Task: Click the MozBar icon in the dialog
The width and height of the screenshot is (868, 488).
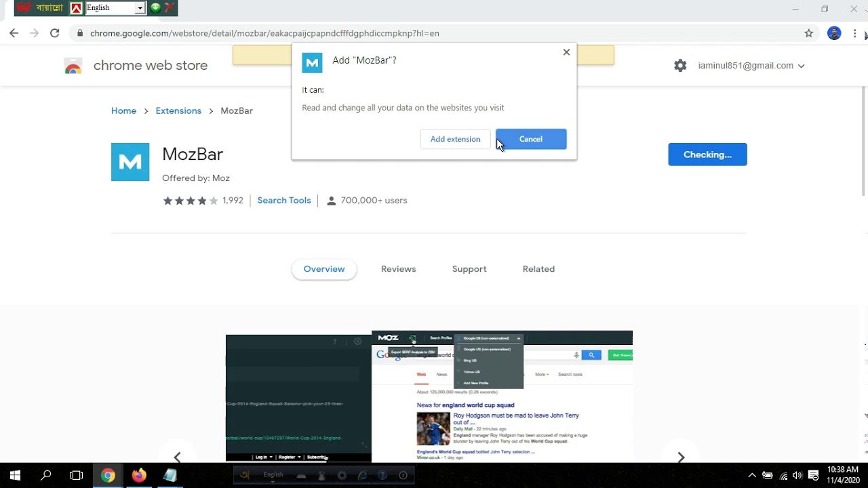Action: tap(312, 63)
